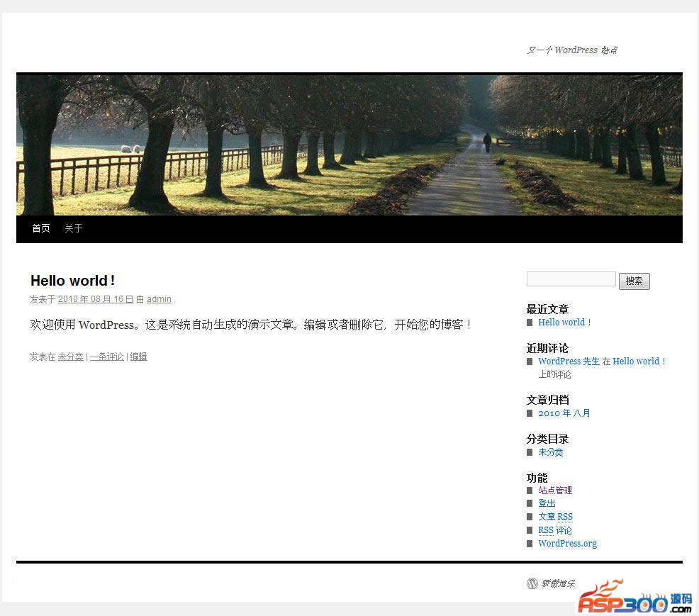Visit the WordPress.org link

pyautogui.click(x=567, y=544)
